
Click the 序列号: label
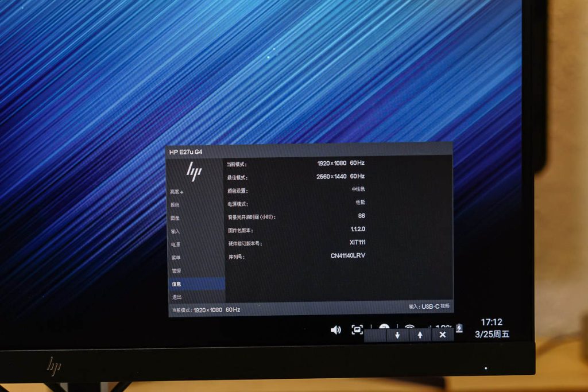[237, 257]
